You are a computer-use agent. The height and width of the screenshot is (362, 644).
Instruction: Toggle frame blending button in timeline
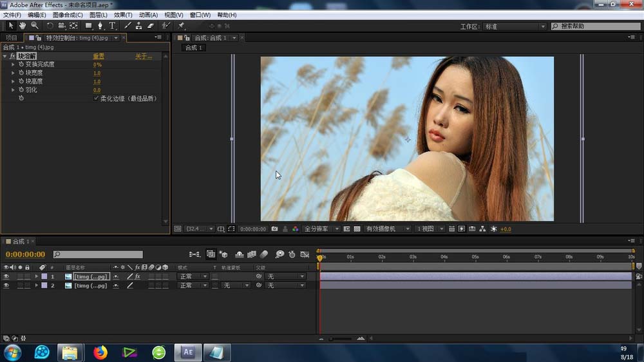[x=252, y=254]
